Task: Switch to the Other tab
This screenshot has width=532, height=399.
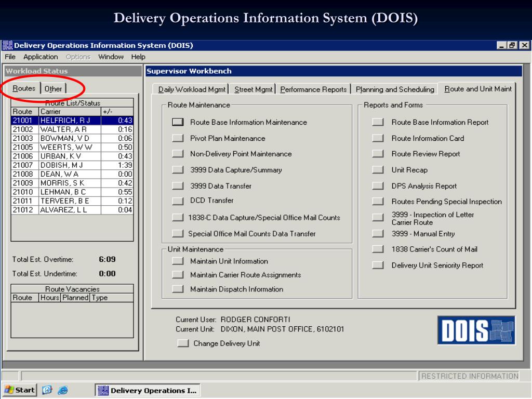Action: click(x=54, y=88)
